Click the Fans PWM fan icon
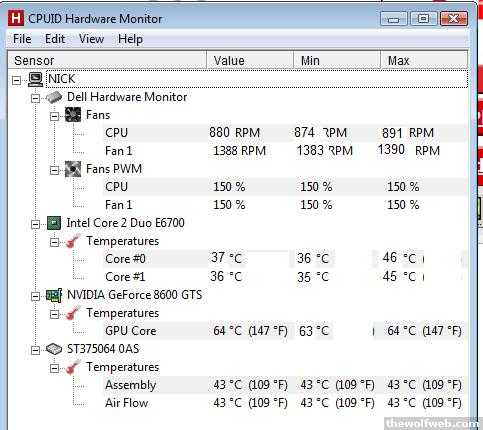 pyautogui.click(x=73, y=169)
